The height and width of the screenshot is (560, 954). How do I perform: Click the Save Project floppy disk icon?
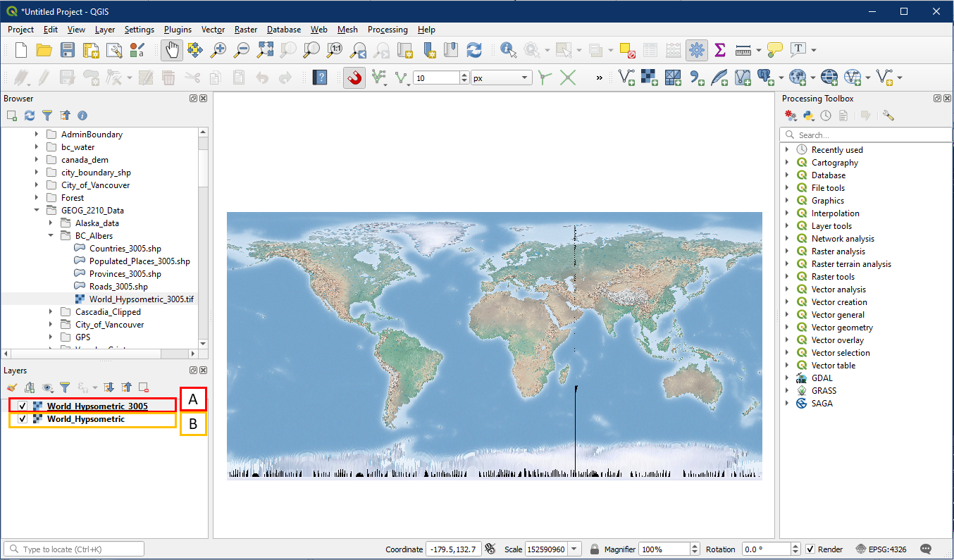(x=68, y=50)
